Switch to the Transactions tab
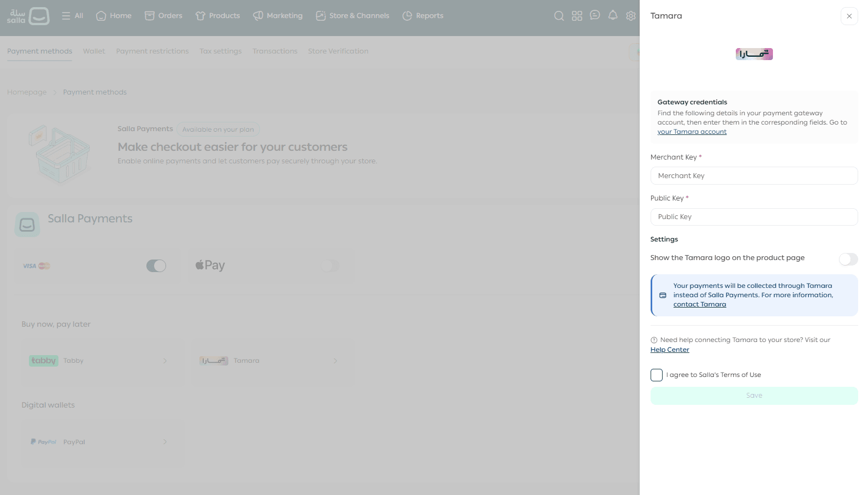 (275, 51)
